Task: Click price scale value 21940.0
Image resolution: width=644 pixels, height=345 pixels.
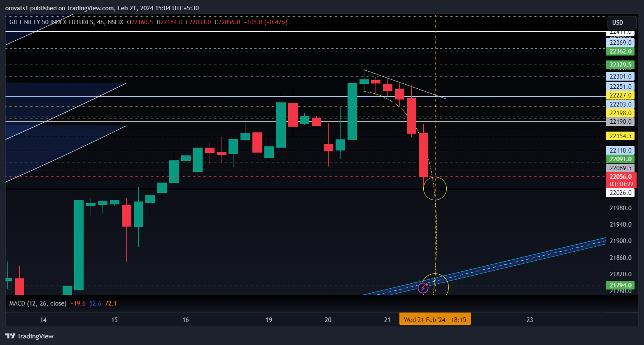Action: click(621, 225)
